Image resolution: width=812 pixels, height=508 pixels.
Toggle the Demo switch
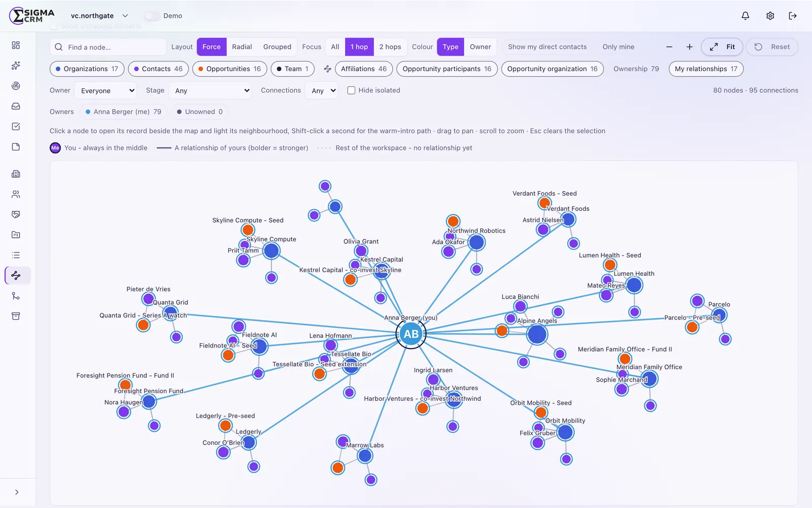coord(152,16)
